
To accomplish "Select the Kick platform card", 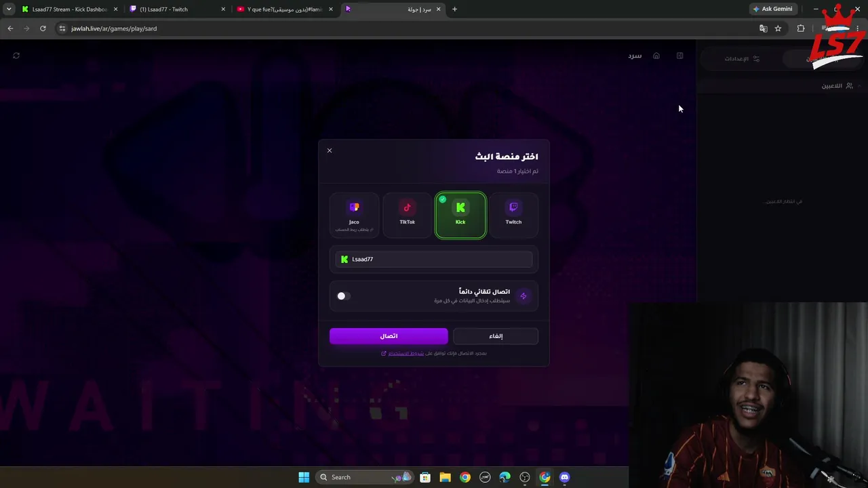I will click(460, 215).
